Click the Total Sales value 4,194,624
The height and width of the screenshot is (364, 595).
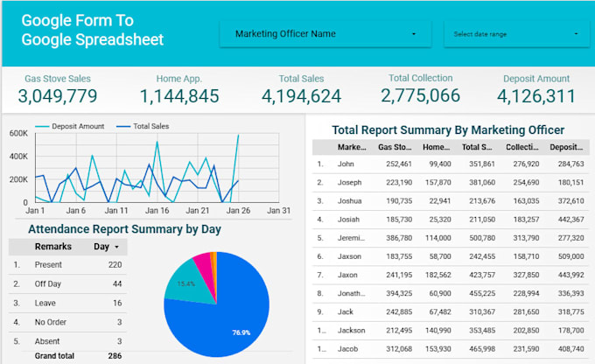tap(302, 96)
